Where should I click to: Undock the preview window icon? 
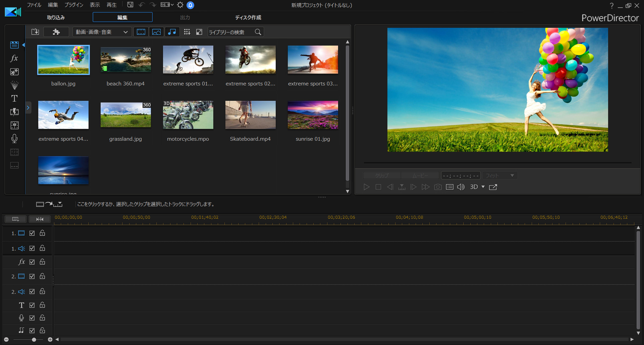click(x=493, y=187)
